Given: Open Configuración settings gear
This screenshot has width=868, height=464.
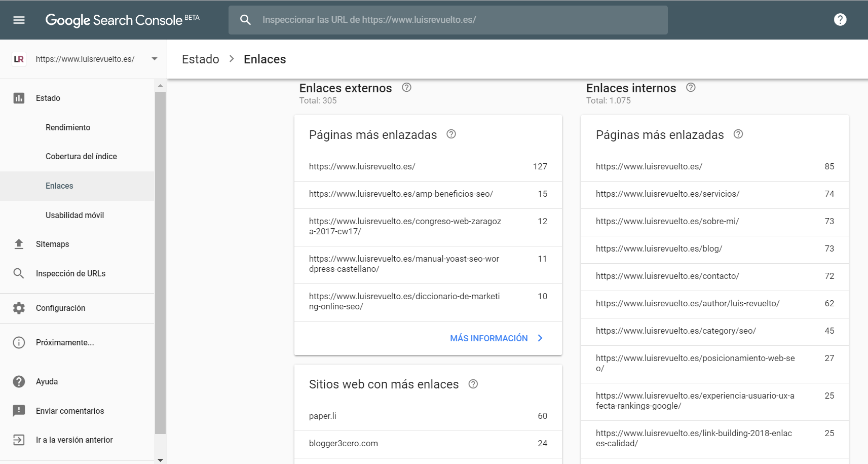Looking at the screenshot, I should click(x=19, y=308).
